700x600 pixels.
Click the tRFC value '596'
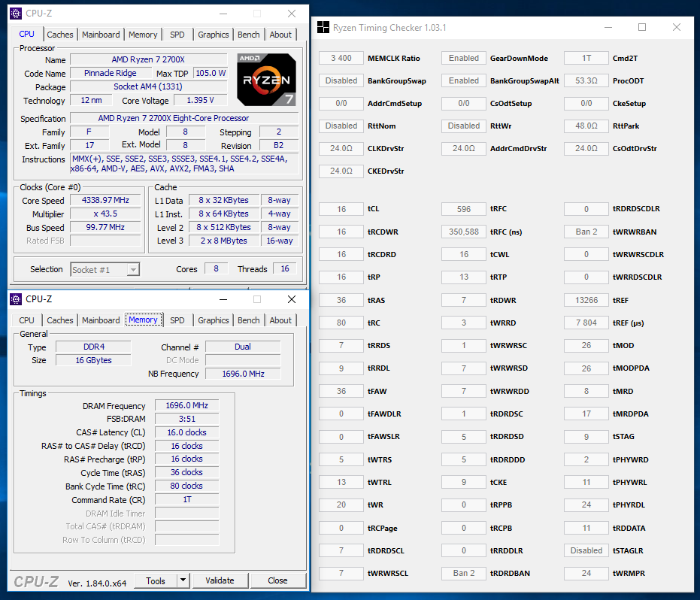[x=464, y=209]
